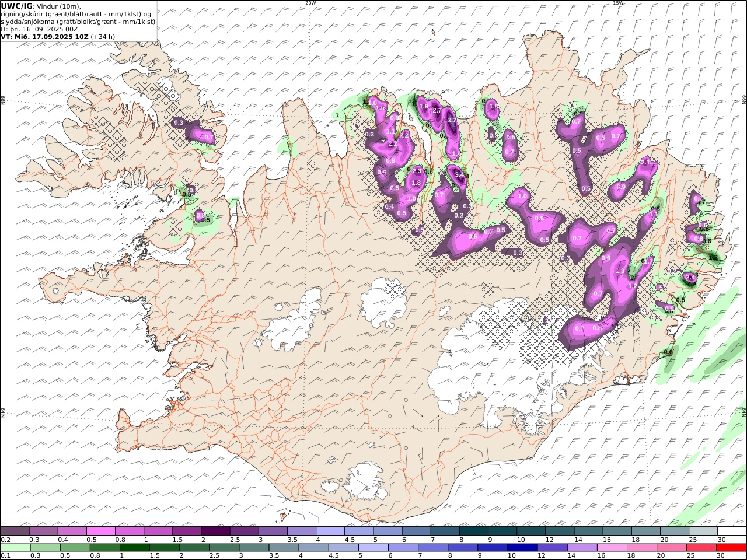Click the '15W' longitude label
This screenshot has width=747, height=560.
coord(618,3)
